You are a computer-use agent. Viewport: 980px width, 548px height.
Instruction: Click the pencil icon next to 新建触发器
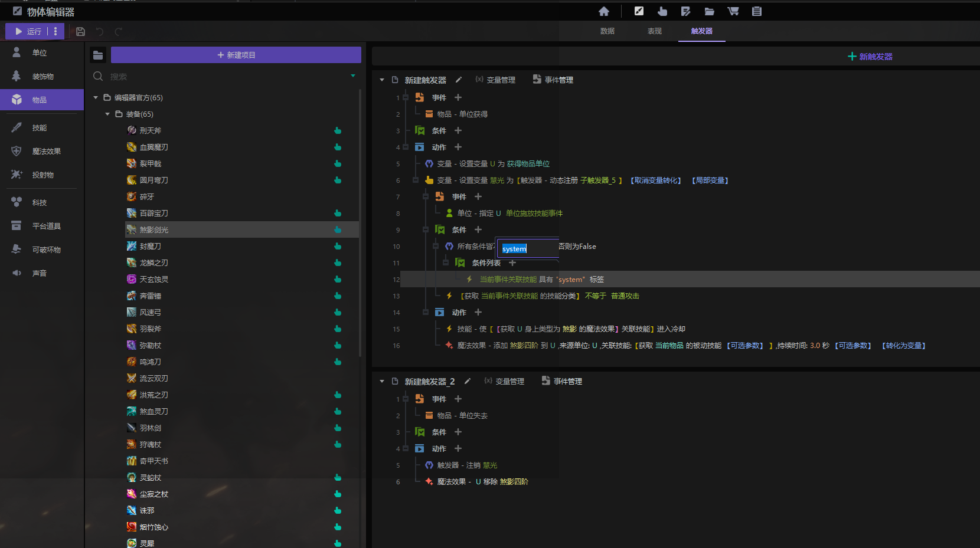click(x=459, y=80)
